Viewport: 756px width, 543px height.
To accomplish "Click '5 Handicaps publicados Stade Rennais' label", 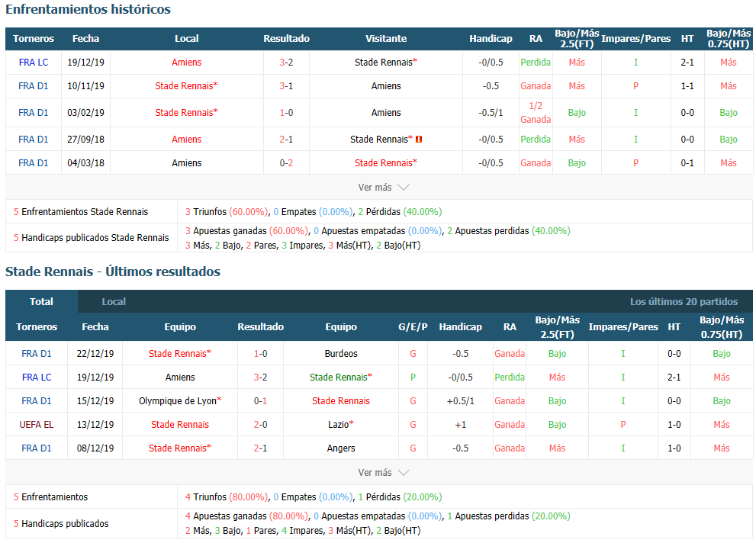I will (x=91, y=237).
